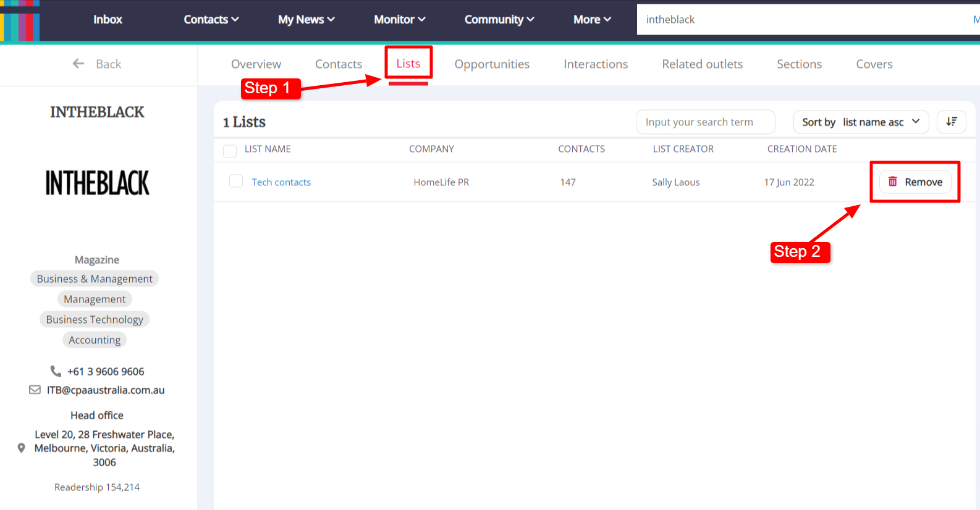980x510 pixels.
Task: Open the Inbox menu item
Action: tap(108, 20)
